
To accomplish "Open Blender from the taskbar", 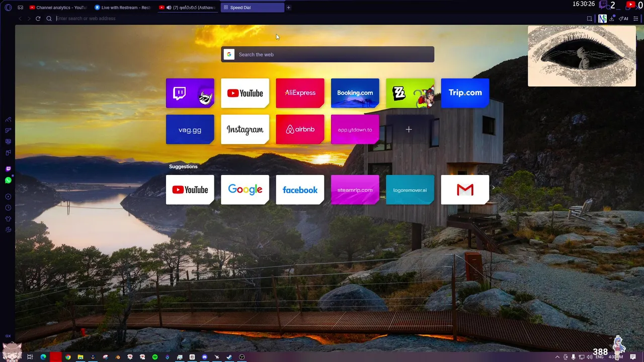I will (117, 357).
